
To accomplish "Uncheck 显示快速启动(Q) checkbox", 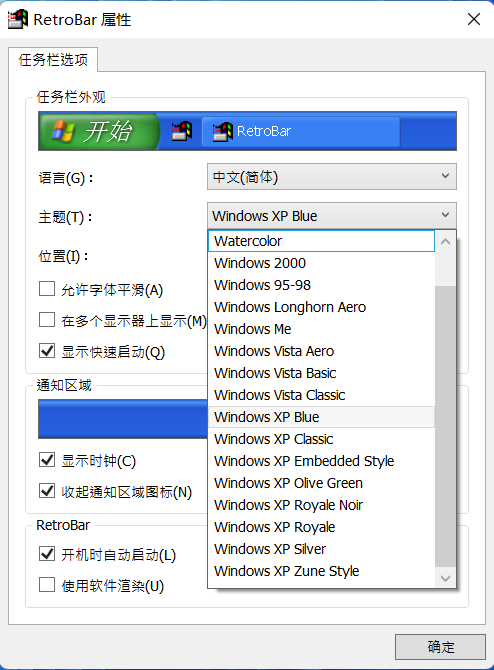I will pyautogui.click(x=47, y=351).
